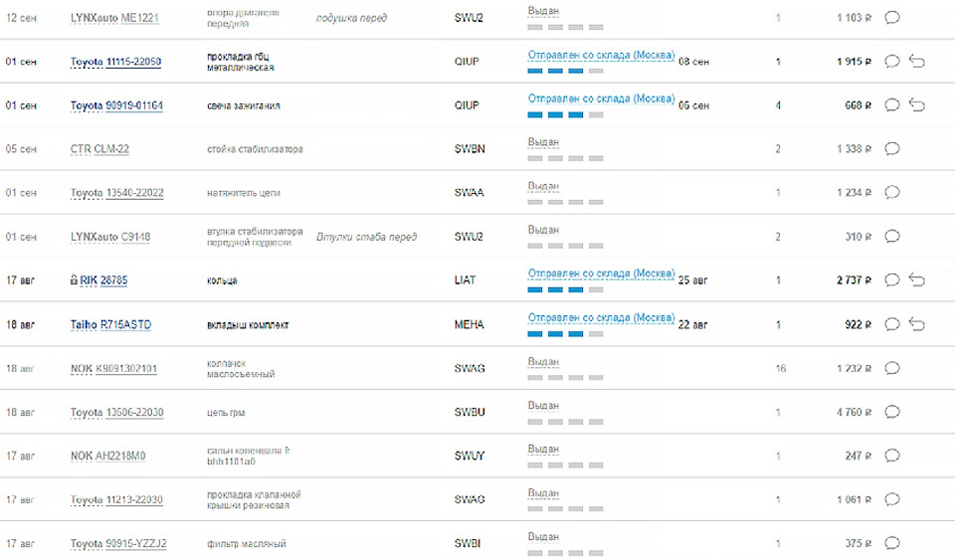Click return arrow for Taiho R715ASTD row
Image resolution: width=955 pixels, height=560 pixels.
click(x=917, y=324)
